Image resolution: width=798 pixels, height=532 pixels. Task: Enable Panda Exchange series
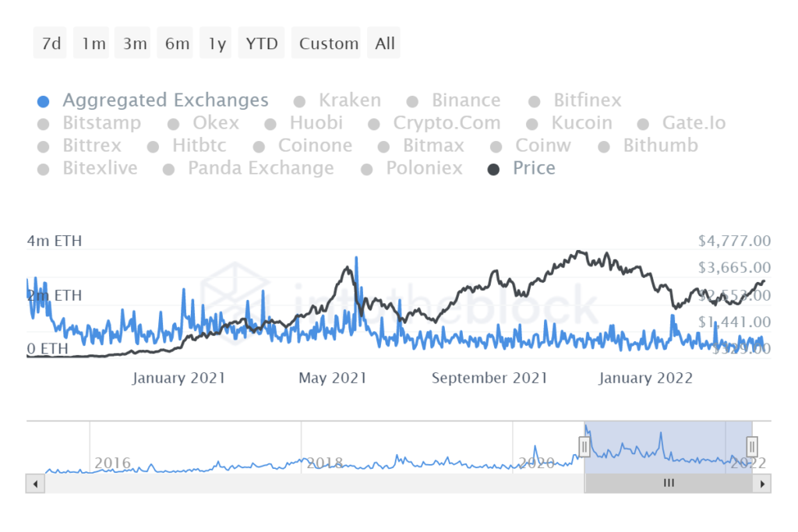point(249,168)
